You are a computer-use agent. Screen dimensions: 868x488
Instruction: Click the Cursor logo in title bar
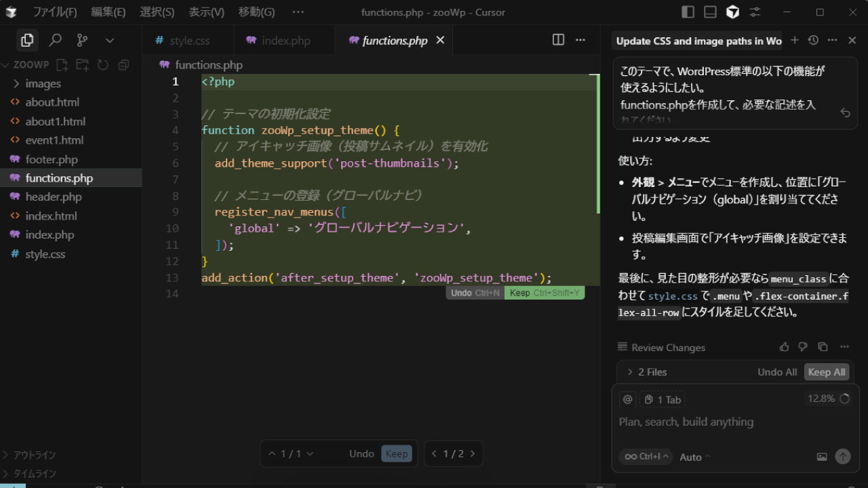click(12, 12)
